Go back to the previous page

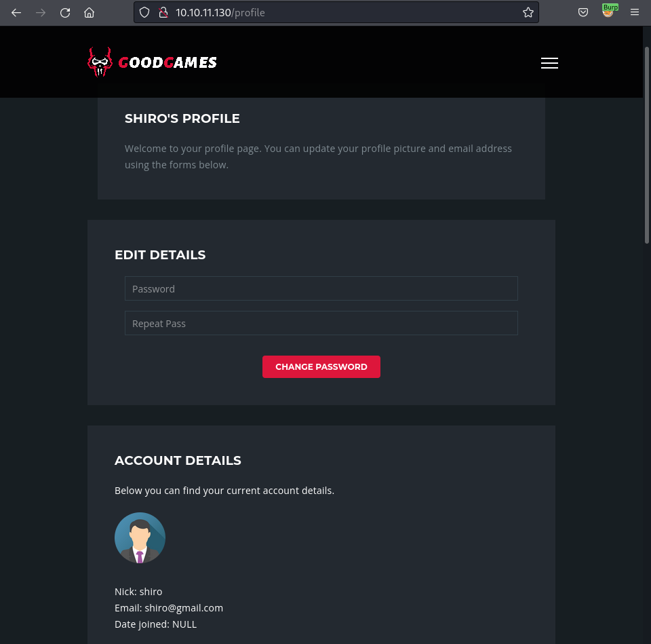click(x=16, y=12)
